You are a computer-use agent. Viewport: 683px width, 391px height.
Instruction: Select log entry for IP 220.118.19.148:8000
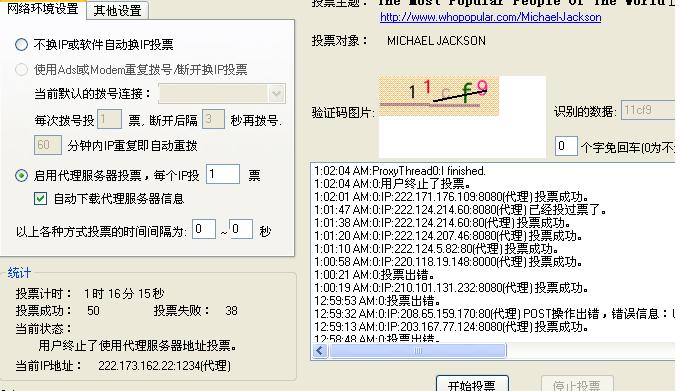tap(448, 262)
